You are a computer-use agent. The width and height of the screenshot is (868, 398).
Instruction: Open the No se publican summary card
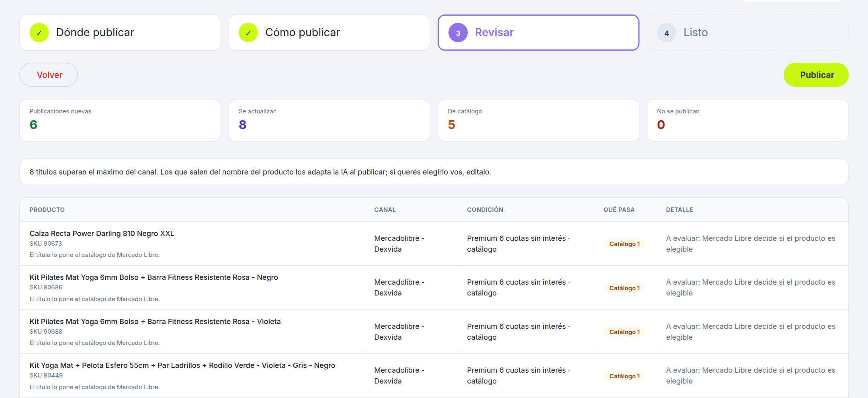747,120
